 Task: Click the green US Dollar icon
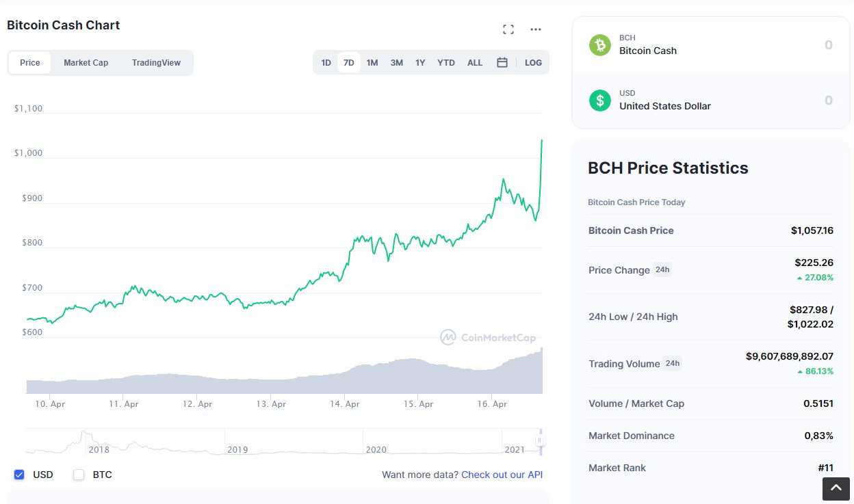[x=600, y=101]
